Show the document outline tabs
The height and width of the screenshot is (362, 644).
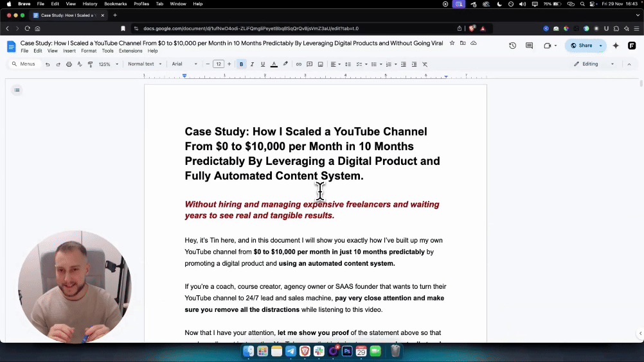tap(17, 90)
